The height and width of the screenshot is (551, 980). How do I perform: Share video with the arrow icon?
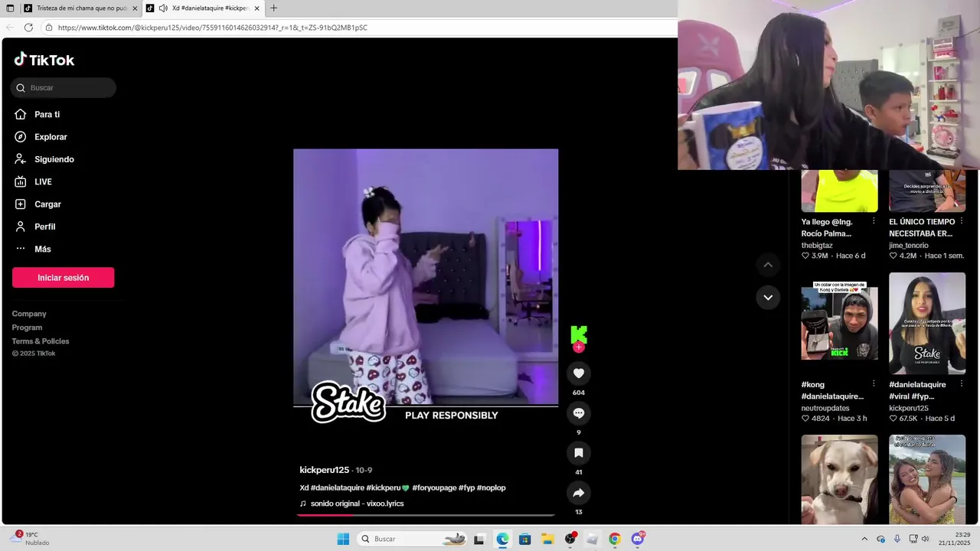579,493
